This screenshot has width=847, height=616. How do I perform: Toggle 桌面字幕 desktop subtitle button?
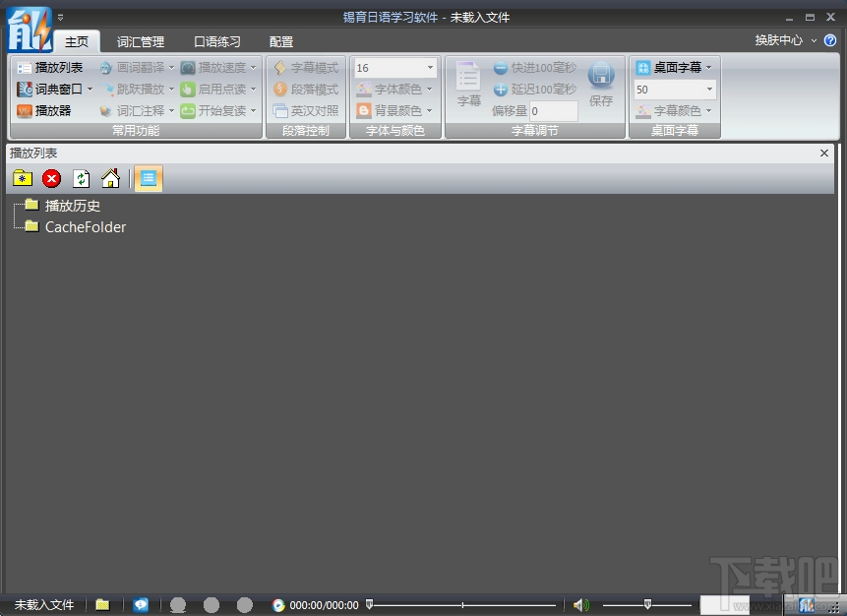669,68
